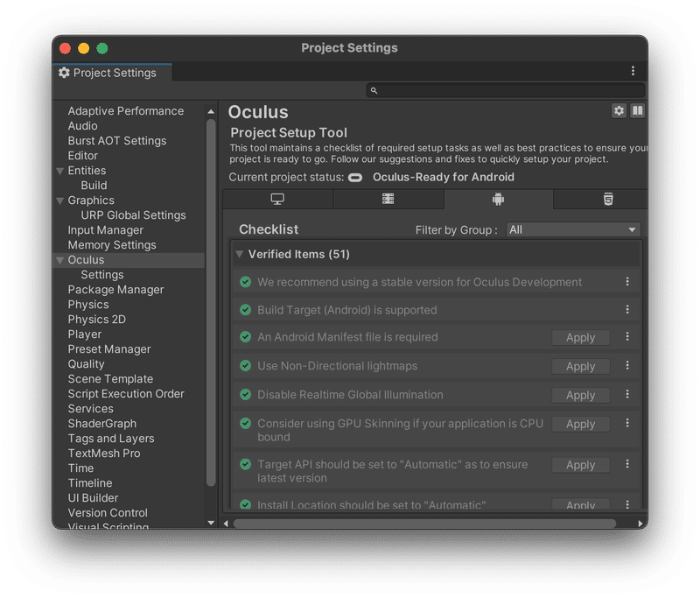Click the verified check beside 'Disable Realtime Global Illumination'
This screenshot has width=700, height=598.
[x=246, y=395]
